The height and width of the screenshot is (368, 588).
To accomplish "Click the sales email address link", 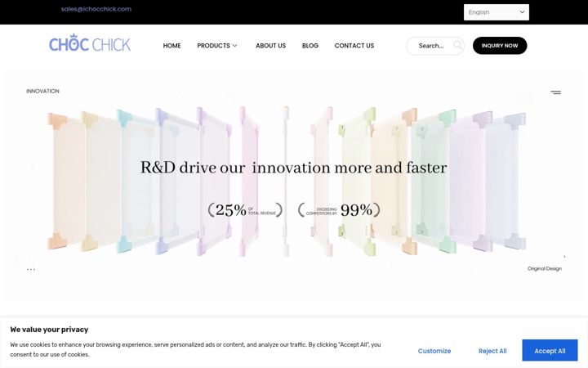I will 96,9.
